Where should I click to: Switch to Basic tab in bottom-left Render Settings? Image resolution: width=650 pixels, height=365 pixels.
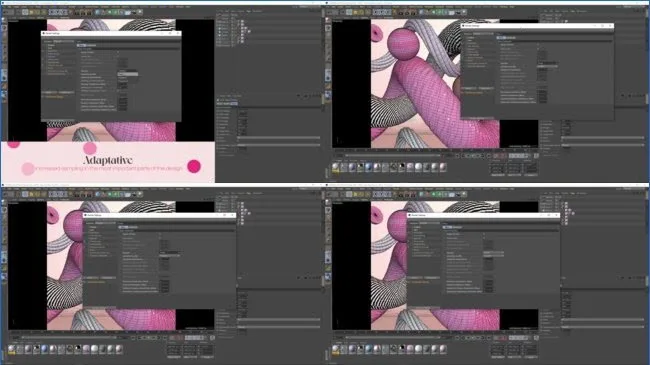[x=123, y=227]
